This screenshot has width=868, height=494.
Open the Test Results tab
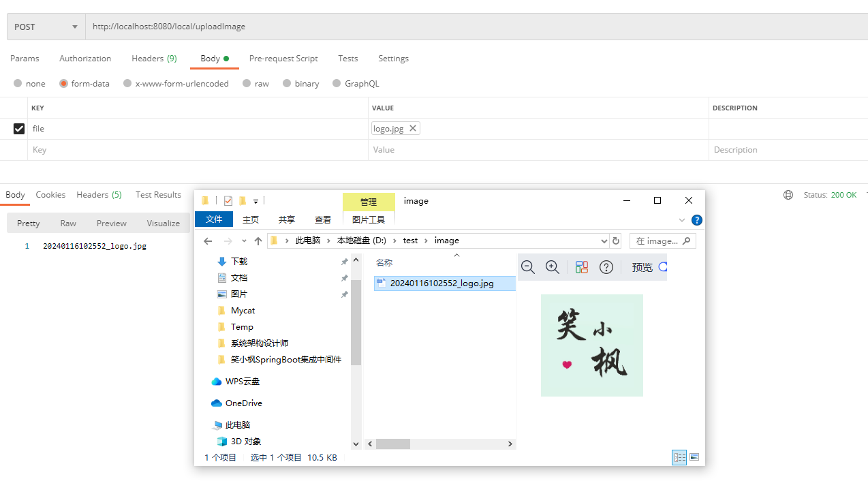click(158, 195)
